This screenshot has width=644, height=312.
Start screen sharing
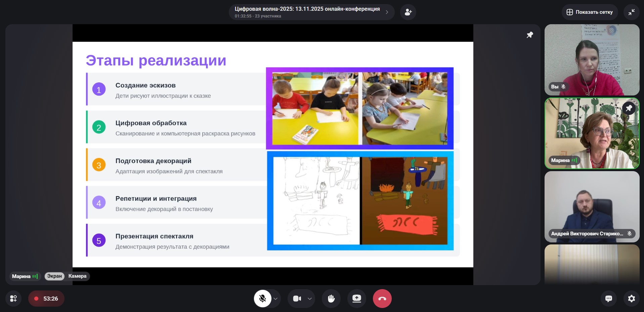tap(356, 299)
